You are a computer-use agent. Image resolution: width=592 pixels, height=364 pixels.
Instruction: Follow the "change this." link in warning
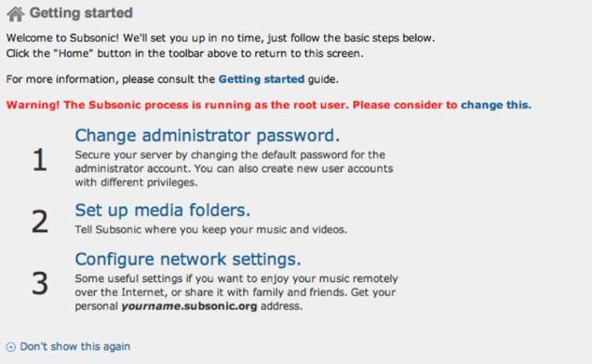point(496,106)
